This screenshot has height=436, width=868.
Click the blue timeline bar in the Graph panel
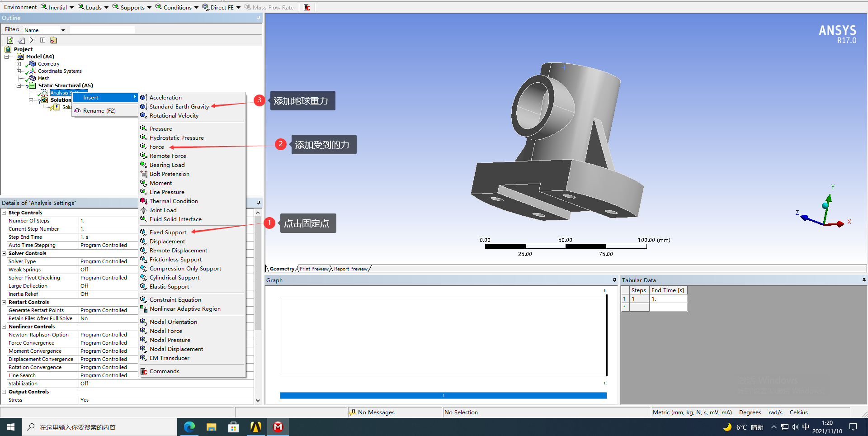(443, 395)
